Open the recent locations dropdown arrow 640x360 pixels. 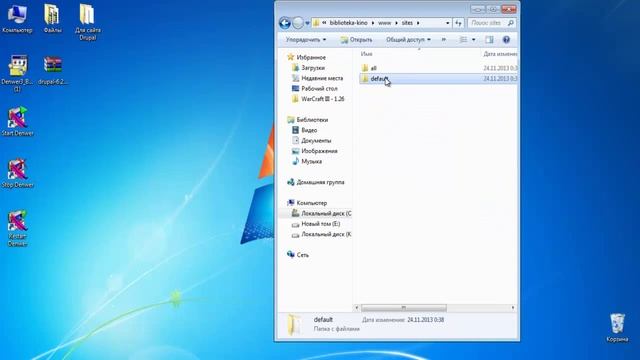tap(307, 23)
